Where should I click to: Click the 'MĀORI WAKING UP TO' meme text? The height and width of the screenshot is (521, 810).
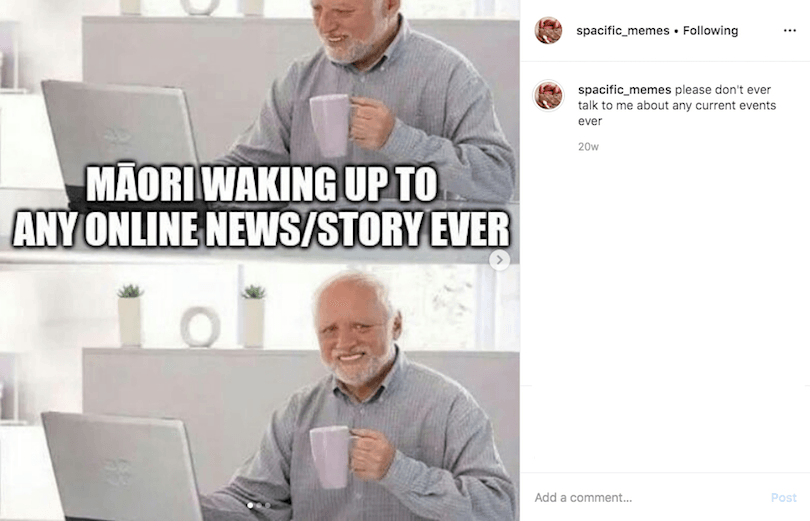(x=262, y=184)
